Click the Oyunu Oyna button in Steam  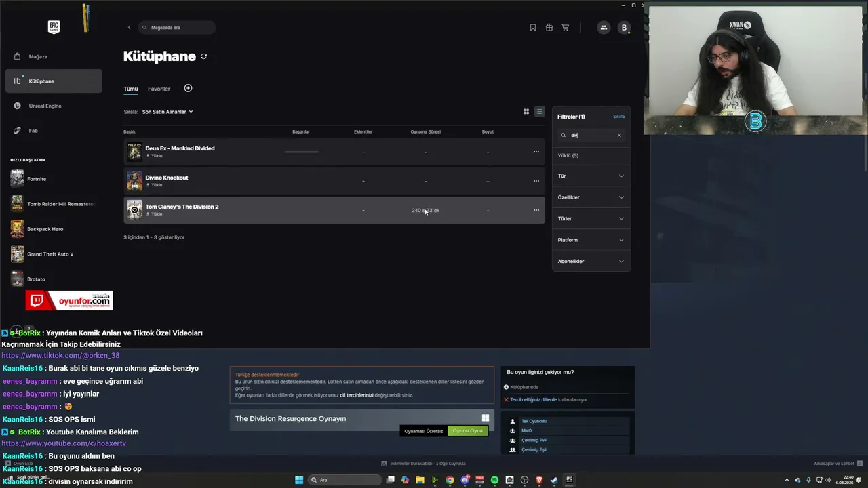[x=468, y=431]
